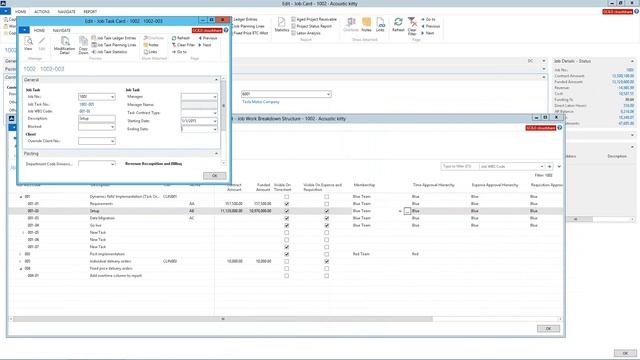
Task: Open Job Task Statistics
Action: tap(109, 52)
